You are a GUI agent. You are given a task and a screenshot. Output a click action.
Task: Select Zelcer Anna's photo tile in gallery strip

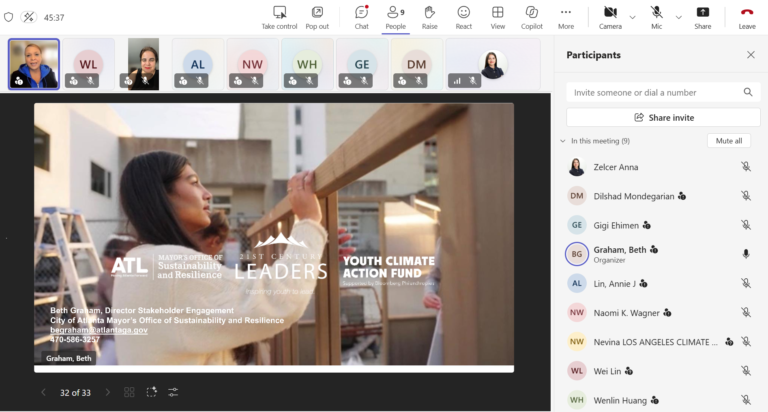(x=493, y=64)
